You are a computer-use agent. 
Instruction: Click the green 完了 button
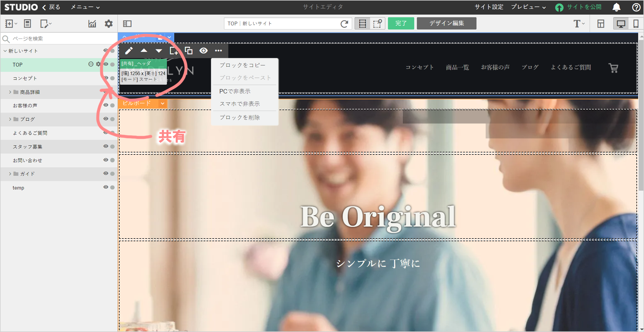pos(401,23)
